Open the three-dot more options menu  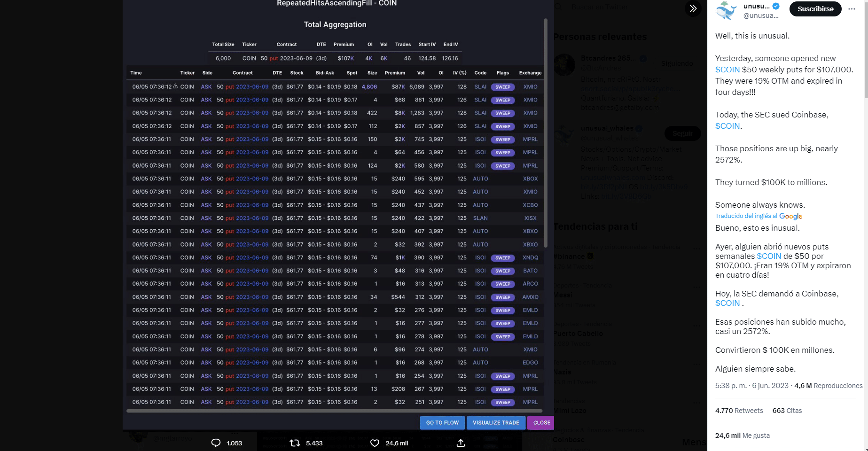(852, 9)
